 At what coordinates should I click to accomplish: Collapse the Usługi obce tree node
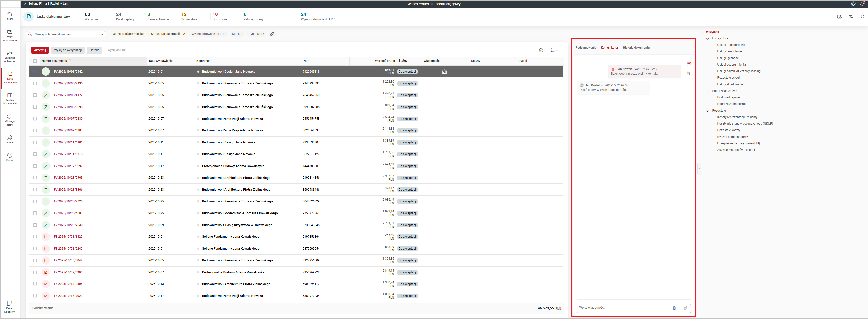click(708, 39)
